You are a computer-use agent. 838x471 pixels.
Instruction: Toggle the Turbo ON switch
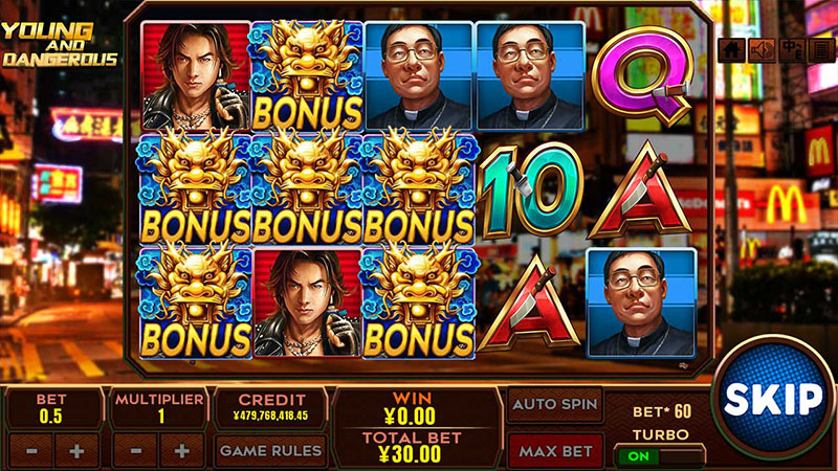pos(659,456)
